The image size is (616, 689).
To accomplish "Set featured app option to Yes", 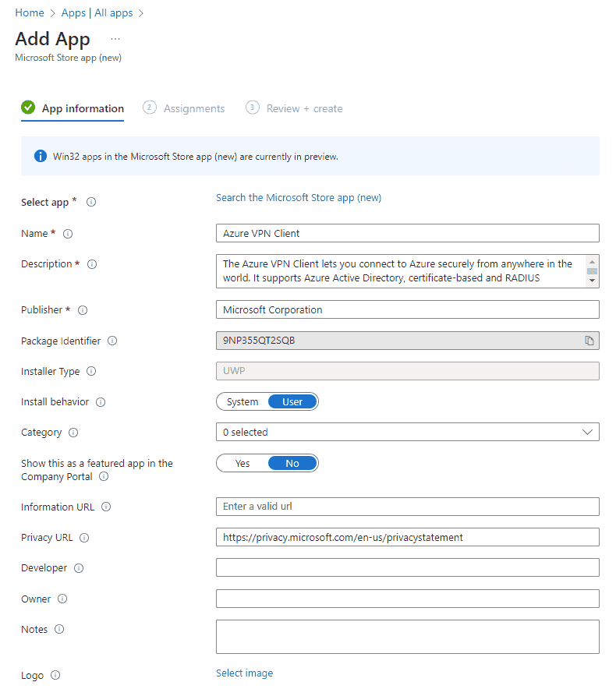I will click(x=243, y=464).
